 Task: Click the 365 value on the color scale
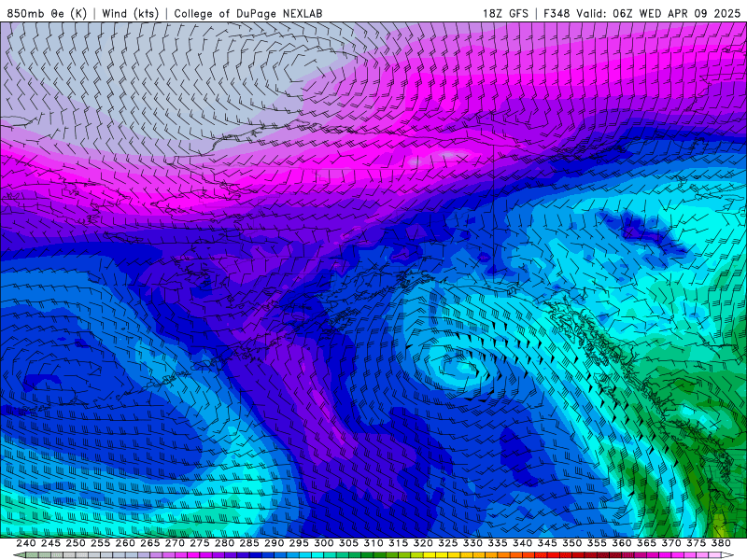point(646,543)
